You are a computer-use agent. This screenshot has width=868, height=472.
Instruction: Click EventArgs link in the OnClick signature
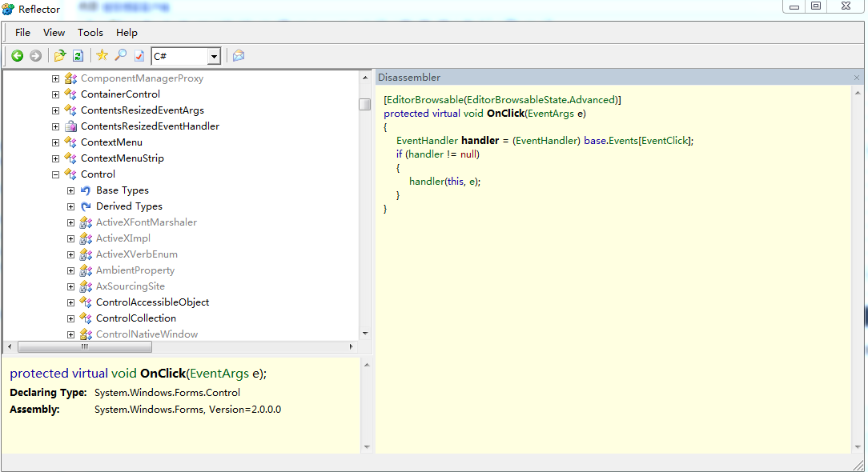tap(551, 114)
